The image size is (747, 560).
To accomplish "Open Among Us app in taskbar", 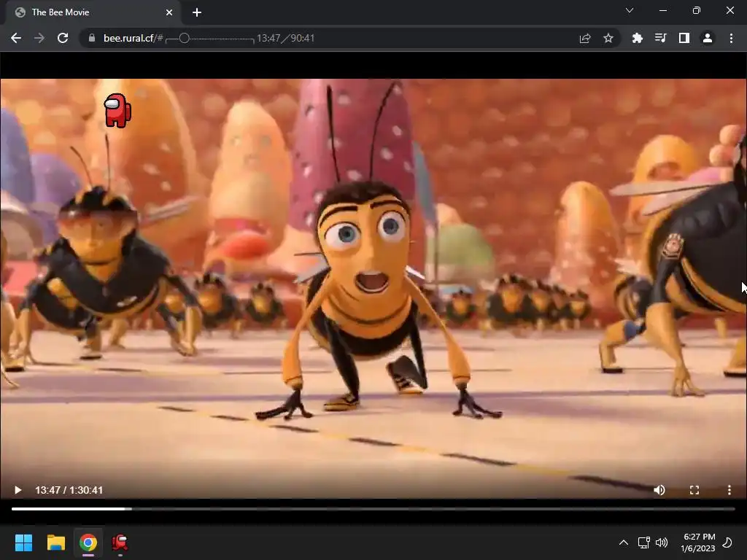I will (120, 542).
